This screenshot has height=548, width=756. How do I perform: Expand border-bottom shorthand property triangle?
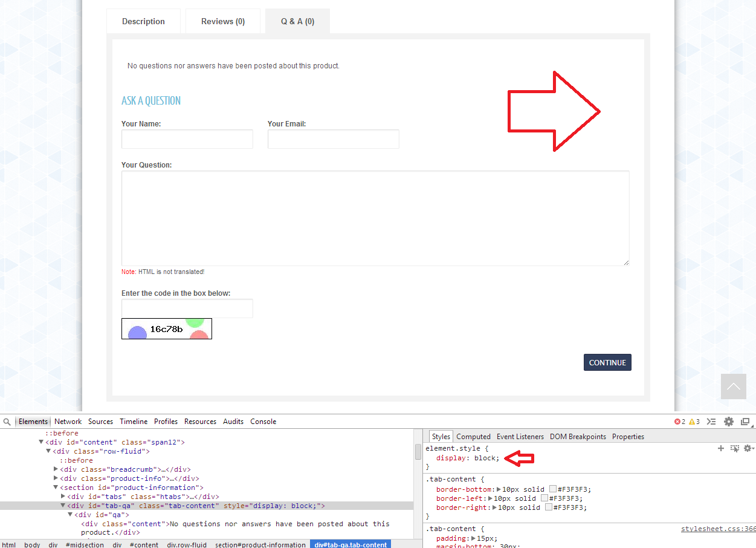coord(499,489)
